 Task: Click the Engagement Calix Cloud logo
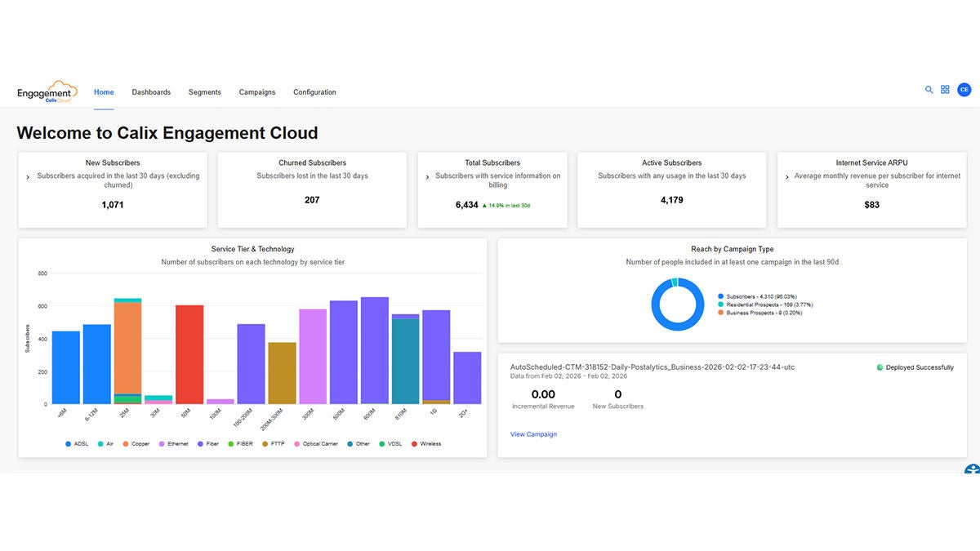(47, 90)
